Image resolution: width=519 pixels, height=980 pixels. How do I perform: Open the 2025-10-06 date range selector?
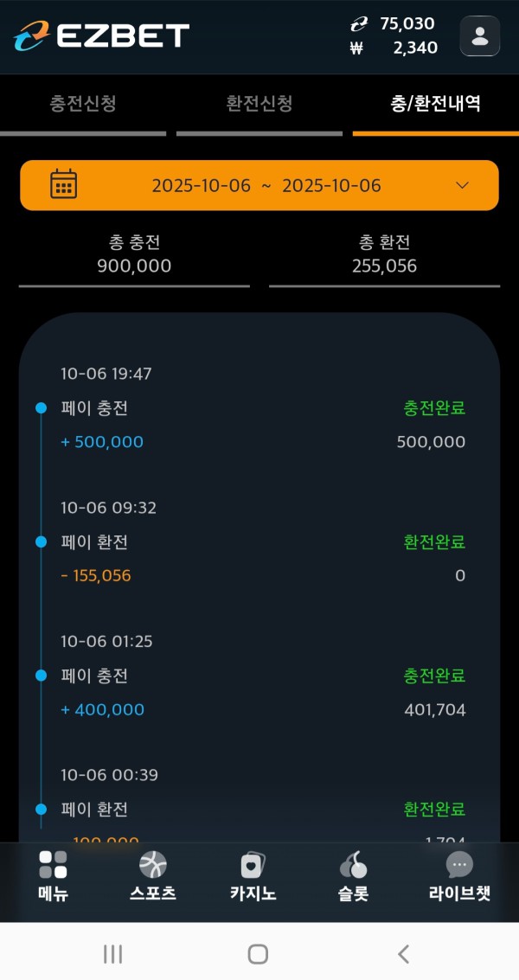click(x=266, y=185)
